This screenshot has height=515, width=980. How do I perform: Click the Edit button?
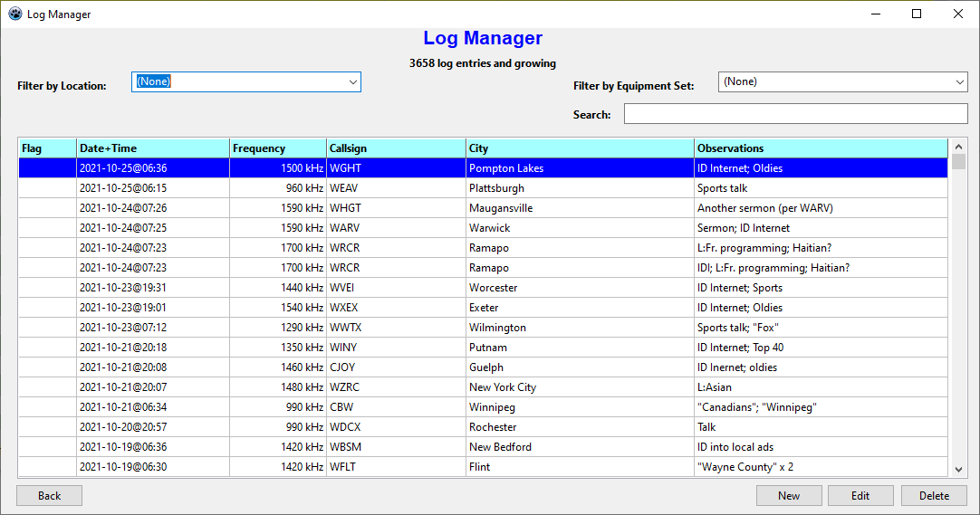(x=860, y=496)
